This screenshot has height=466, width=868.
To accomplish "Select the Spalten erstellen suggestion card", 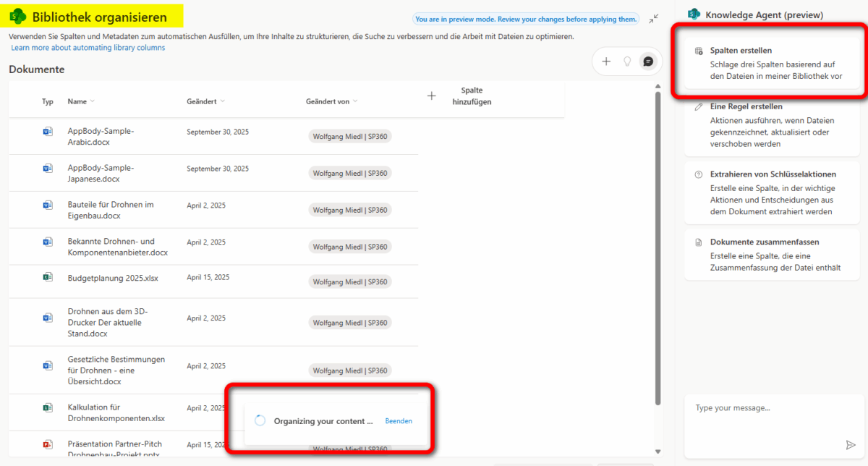I will click(x=771, y=63).
